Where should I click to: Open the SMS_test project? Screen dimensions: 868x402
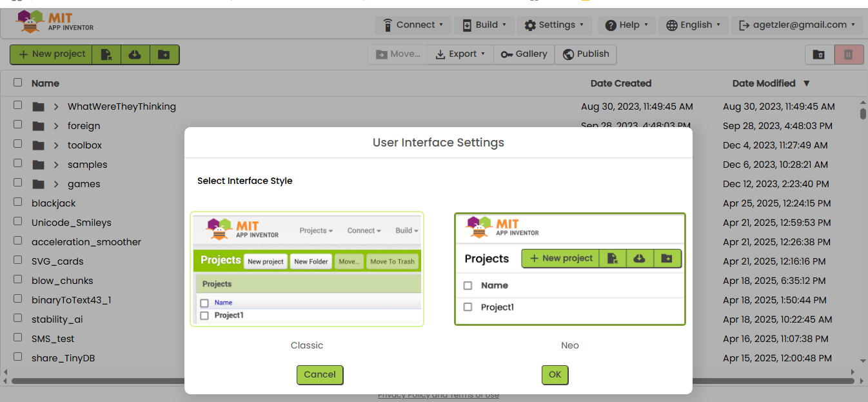click(53, 339)
